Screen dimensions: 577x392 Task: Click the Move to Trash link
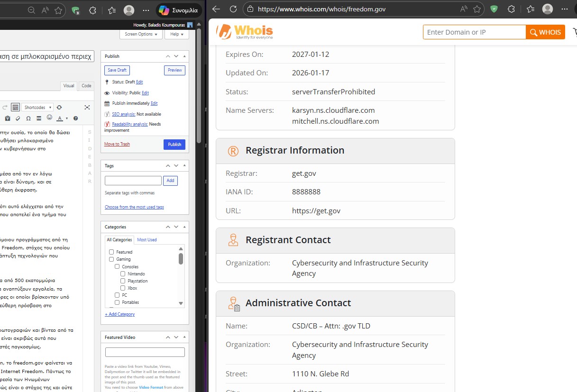pyautogui.click(x=117, y=144)
